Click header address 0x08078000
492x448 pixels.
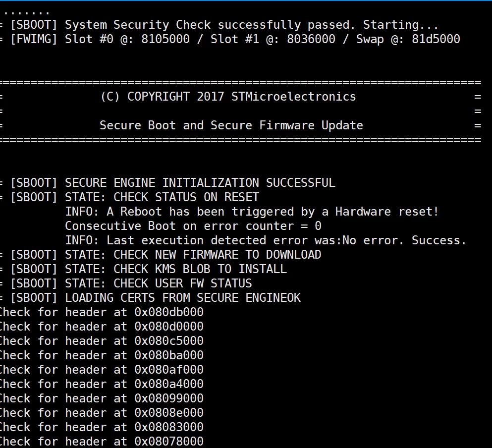coord(169,441)
